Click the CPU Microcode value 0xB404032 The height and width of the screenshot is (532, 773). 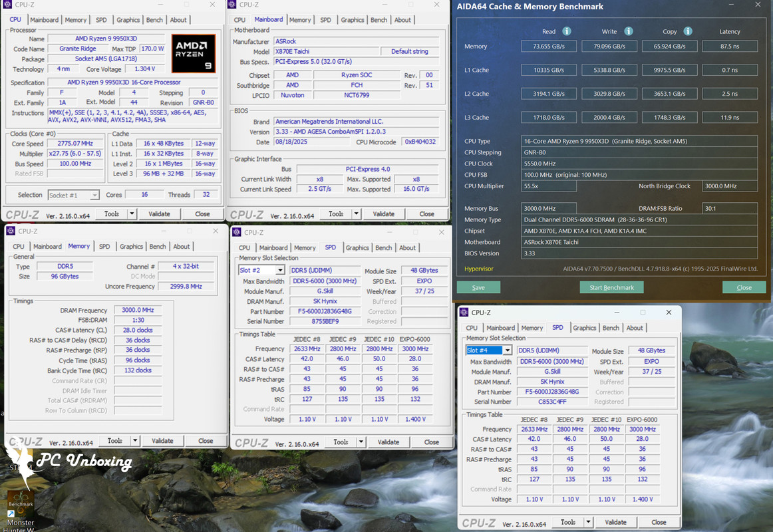420,142
